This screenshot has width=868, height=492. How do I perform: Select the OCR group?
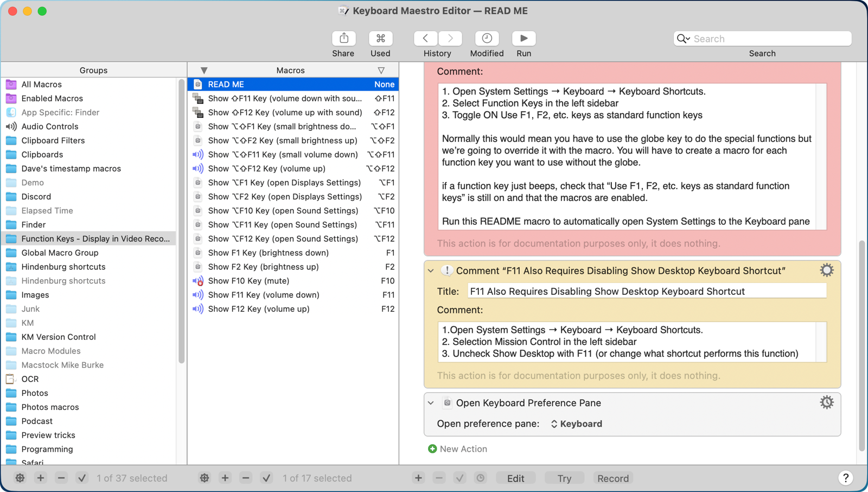tap(90, 379)
